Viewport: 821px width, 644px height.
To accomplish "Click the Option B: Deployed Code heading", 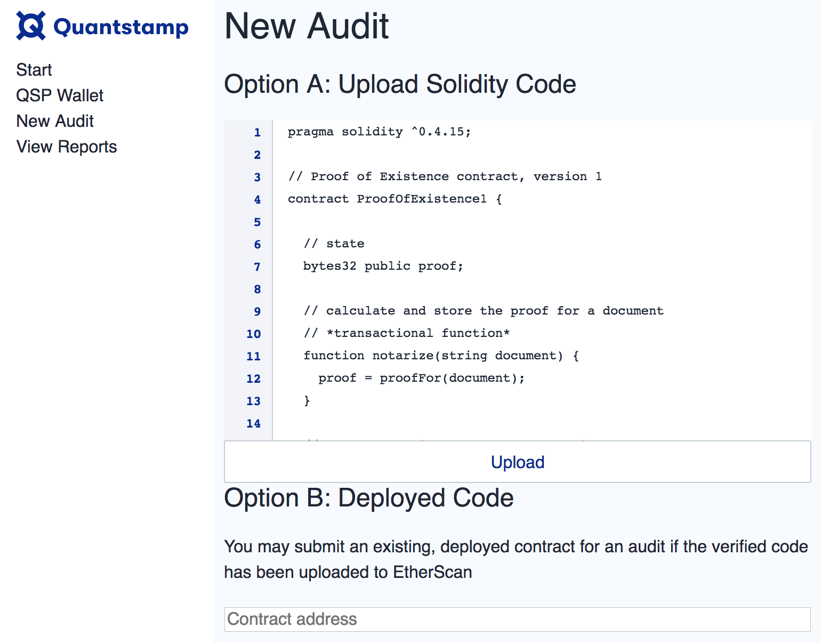I will [369, 498].
